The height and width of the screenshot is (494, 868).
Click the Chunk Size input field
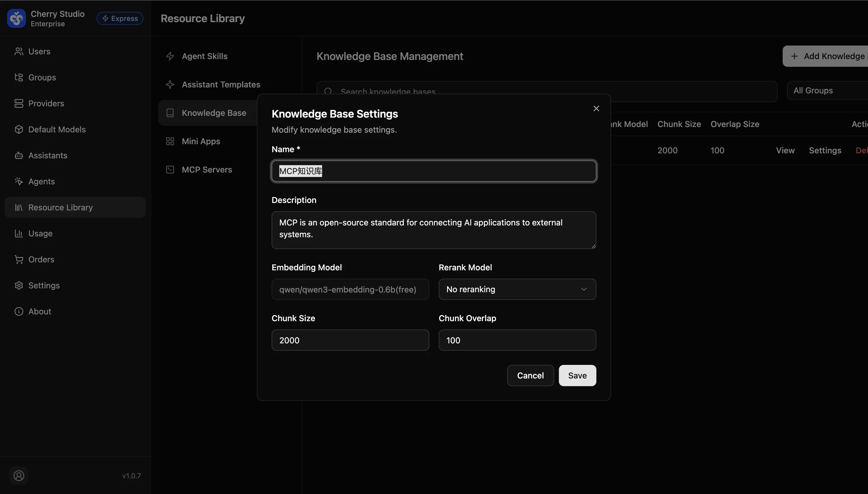click(350, 340)
